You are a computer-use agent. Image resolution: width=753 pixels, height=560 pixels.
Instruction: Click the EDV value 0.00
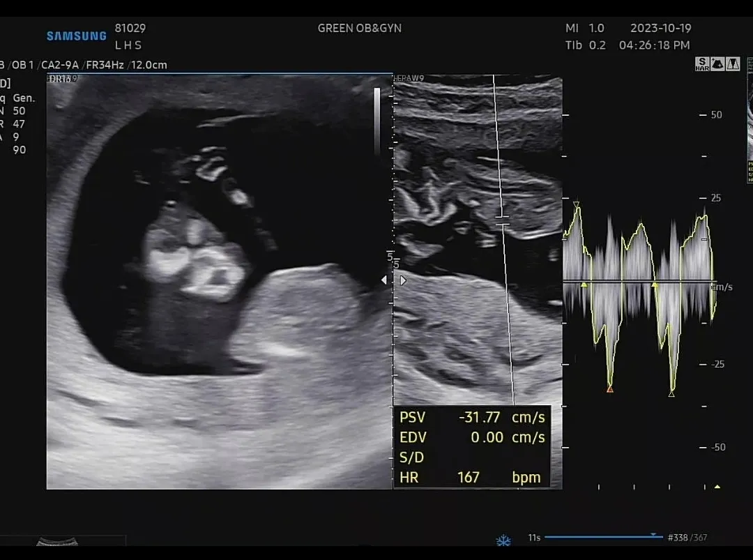pyautogui.click(x=487, y=437)
